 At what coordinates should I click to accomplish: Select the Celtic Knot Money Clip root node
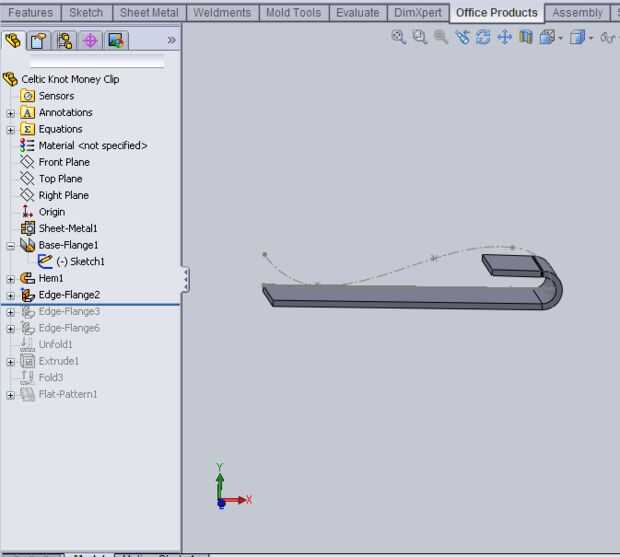[70, 79]
